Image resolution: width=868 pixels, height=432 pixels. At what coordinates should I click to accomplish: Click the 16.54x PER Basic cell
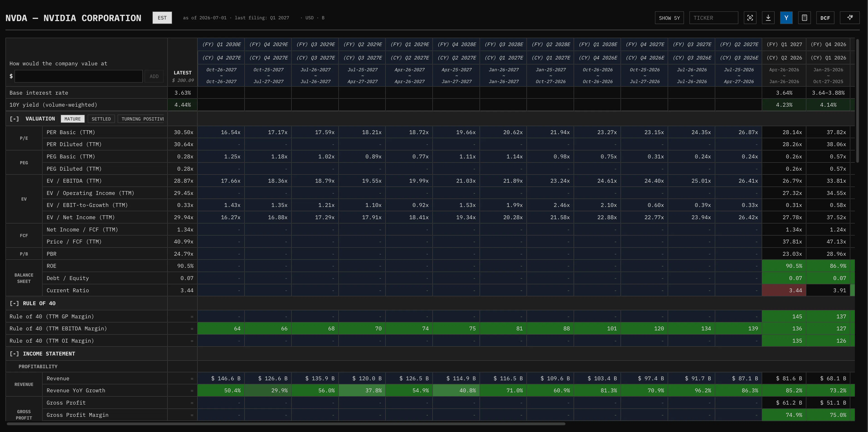click(221, 132)
